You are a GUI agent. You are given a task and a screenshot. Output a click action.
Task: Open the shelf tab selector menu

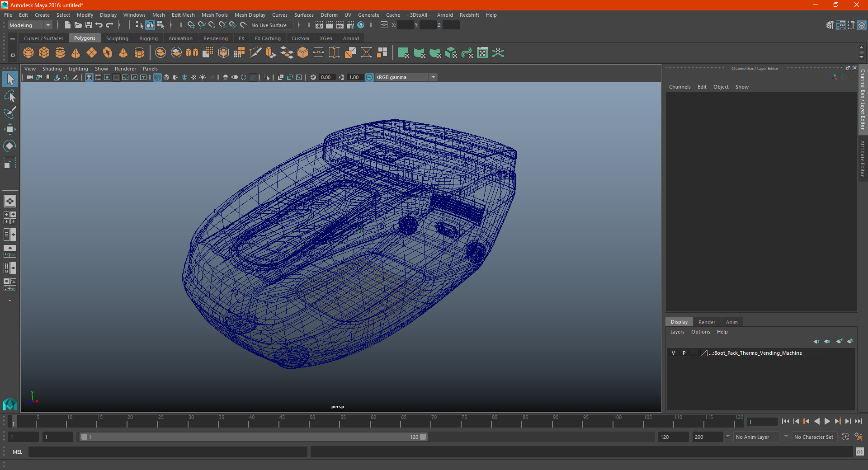13,39
